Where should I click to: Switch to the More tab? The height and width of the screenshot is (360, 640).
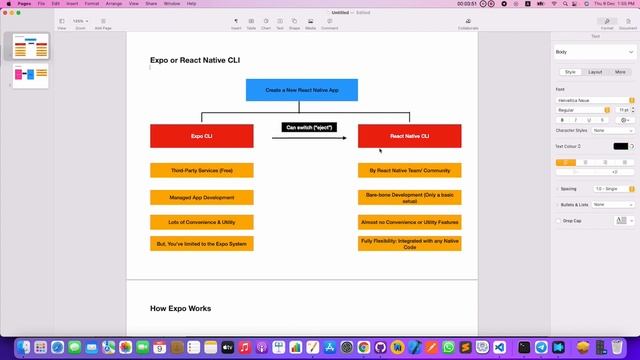coord(620,72)
